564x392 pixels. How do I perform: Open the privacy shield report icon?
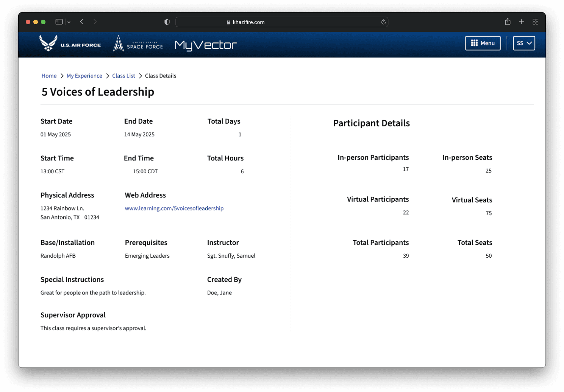coord(167,22)
